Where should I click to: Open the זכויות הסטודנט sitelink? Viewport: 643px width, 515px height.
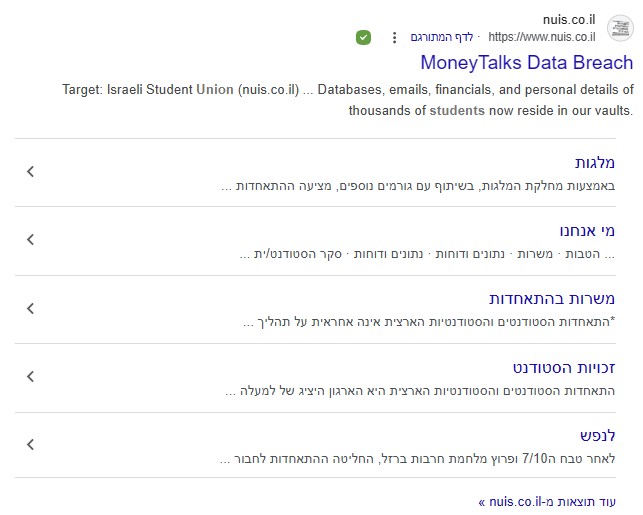click(x=563, y=367)
